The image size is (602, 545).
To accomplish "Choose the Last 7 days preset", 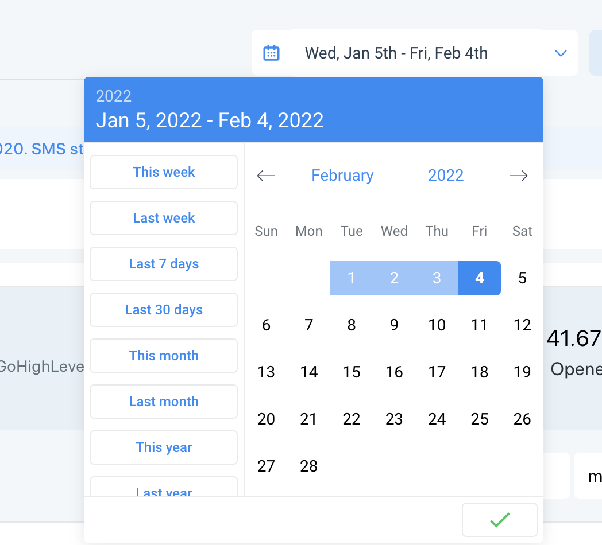I will coord(164,264).
